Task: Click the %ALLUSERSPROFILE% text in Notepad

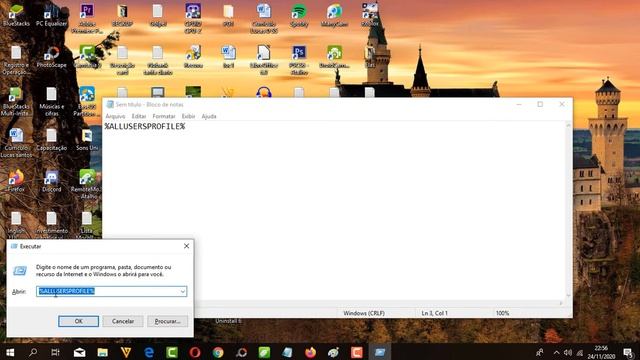Action: tap(145, 127)
